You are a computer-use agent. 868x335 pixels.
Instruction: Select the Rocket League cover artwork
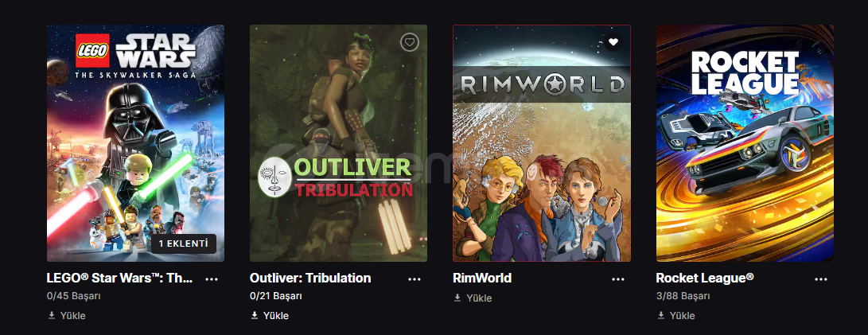pyautogui.click(x=745, y=143)
